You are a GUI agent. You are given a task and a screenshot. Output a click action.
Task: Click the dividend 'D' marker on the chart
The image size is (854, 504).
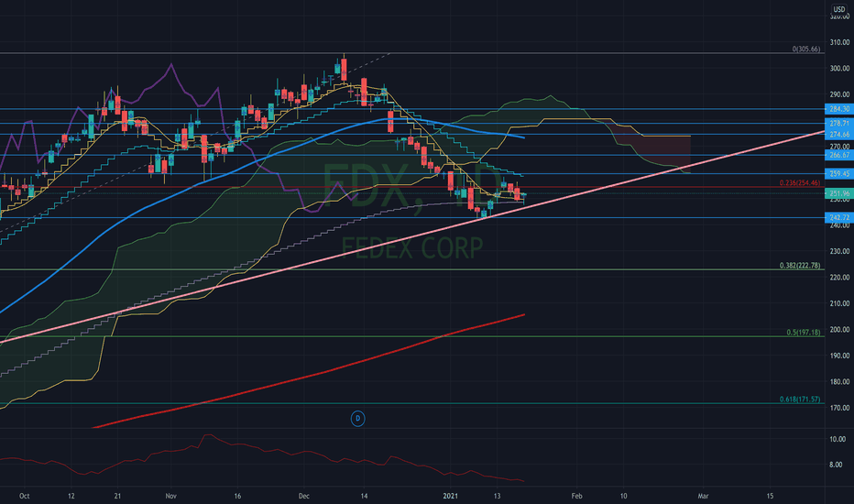(x=358, y=419)
